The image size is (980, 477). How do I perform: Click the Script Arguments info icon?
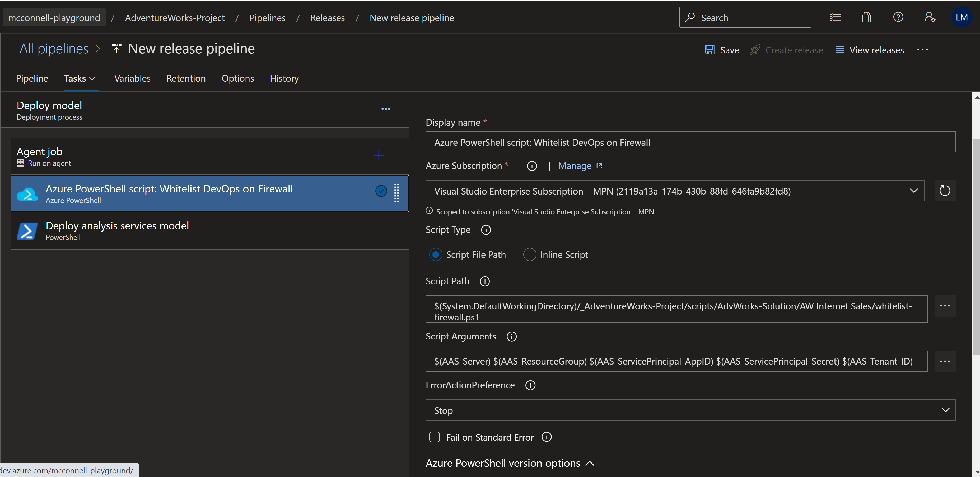[512, 336]
